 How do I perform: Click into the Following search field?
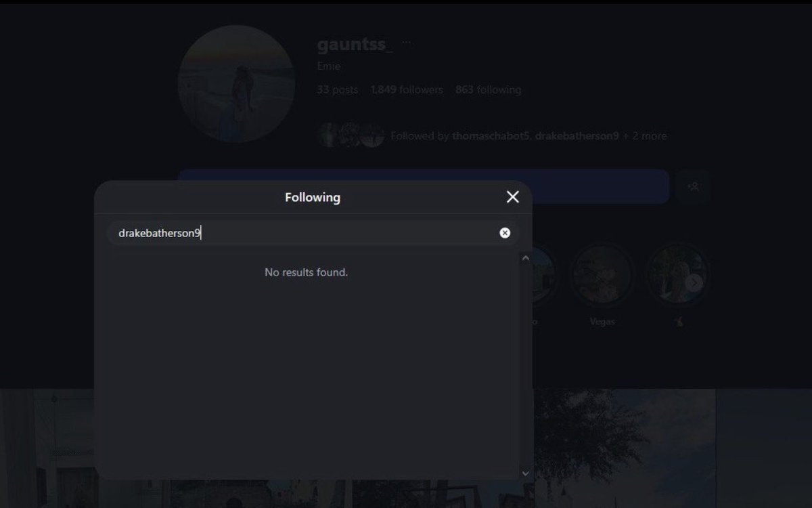pos(313,233)
